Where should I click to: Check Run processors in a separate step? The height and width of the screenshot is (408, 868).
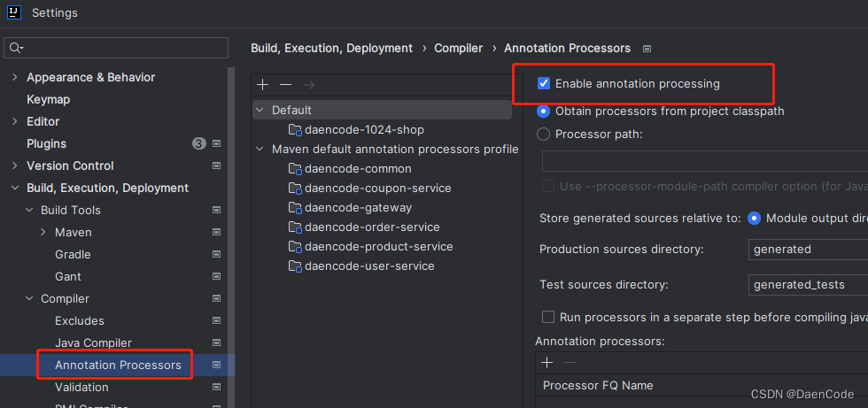(547, 317)
